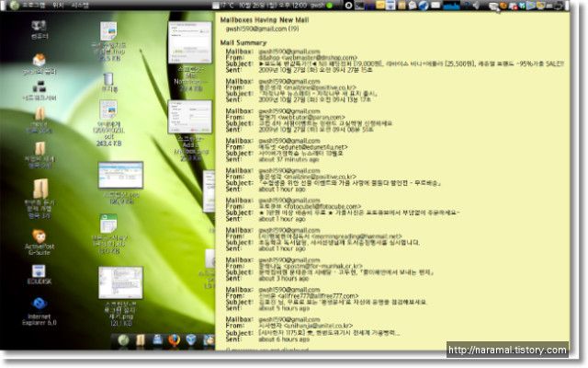Click the blue shield dock icon
Image resolution: width=588 pixels, height=368 pixels.
pos(191,340)
